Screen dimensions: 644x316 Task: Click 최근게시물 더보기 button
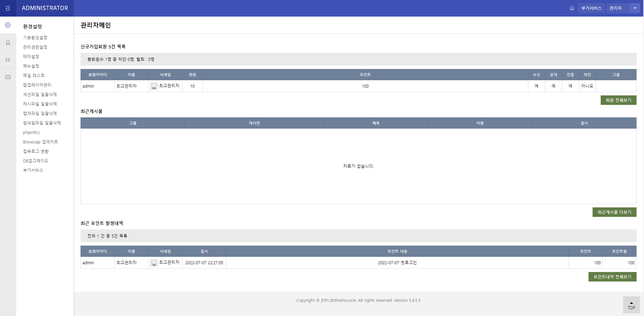(614, 212)
